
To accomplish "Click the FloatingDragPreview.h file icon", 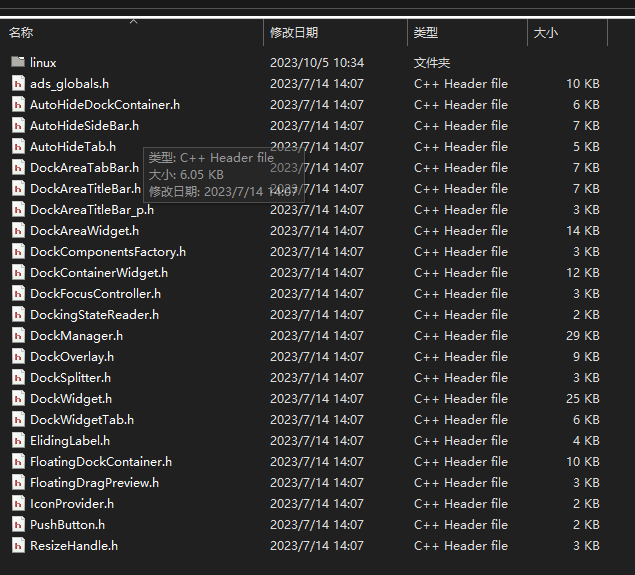I will [x=18, y=483].
